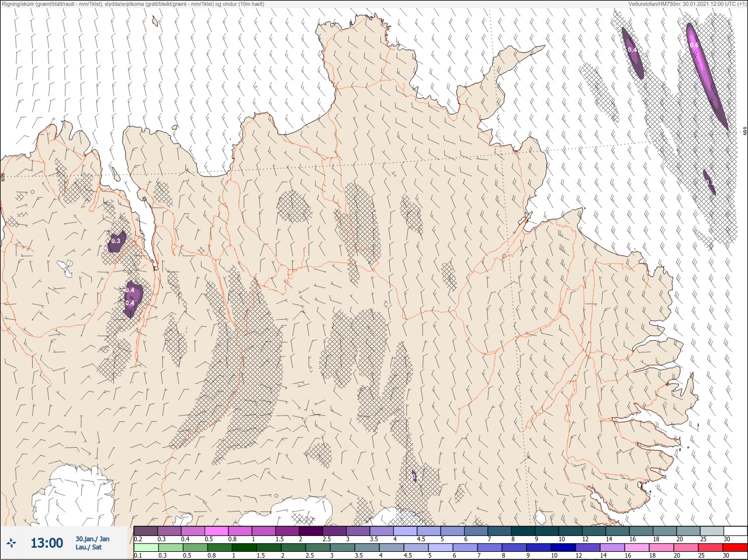This screenshot has height=560, width=748.
Task: Click the purple snow patch with two 0.4 labels
Action: click(x=133, y=299)
